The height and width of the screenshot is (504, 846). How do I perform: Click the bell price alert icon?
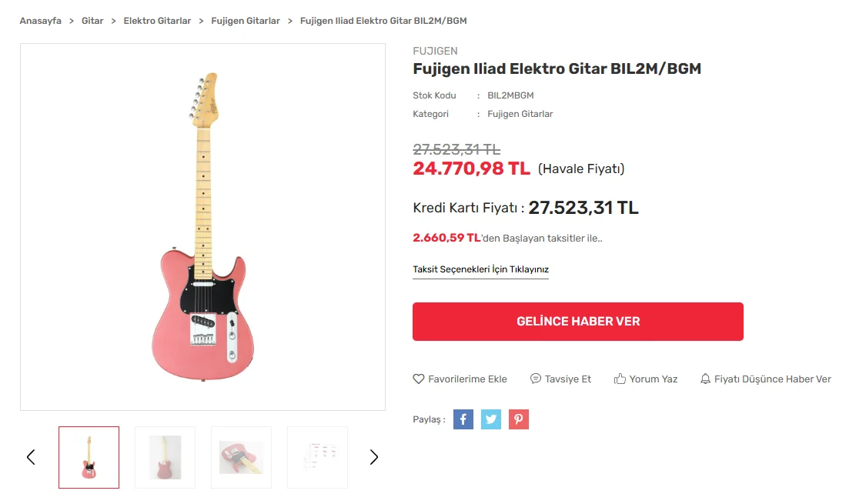(705, 379)
